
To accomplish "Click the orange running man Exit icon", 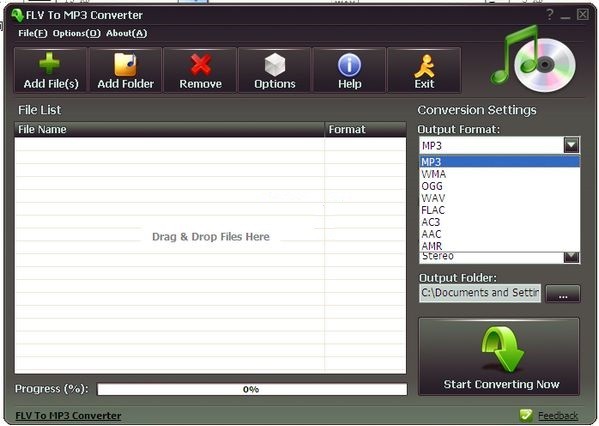I will tap(424, 65).
